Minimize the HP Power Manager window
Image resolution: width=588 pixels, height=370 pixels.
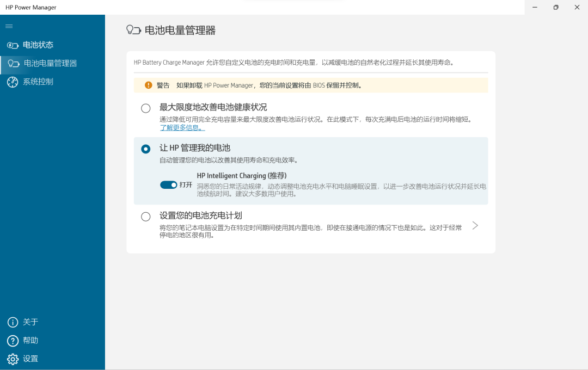pos(535,7)
